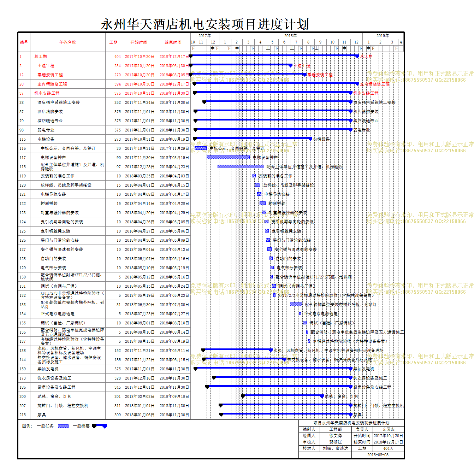474x476 pixels.
Task: Click duration value 234 for 土建工程
Action: [x=117, y=66]
